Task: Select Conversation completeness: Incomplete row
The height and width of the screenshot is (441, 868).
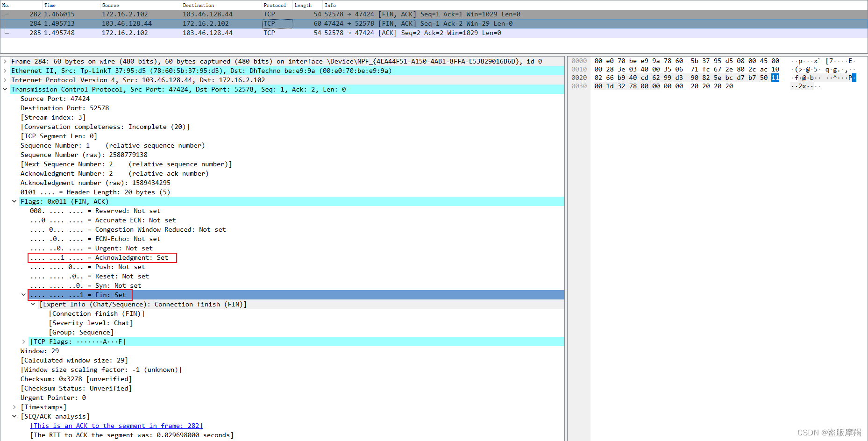Action: (105, 127)
